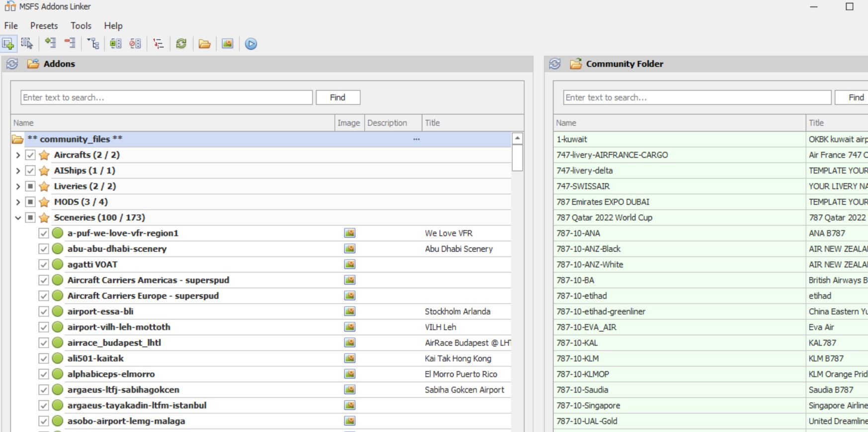Click the picture icon in the toolbar
Viewport: 868px width, 432px height.
[228, 44]
